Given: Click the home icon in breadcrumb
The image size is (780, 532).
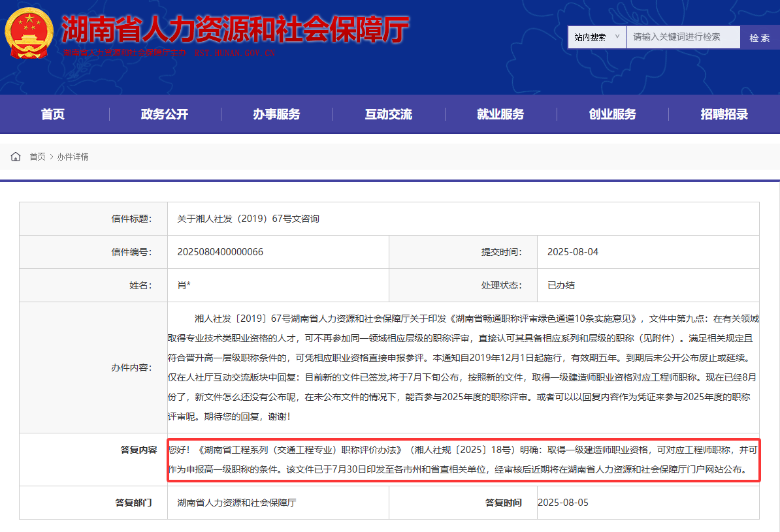Looking at the screenshot, I should pos(16,157).
